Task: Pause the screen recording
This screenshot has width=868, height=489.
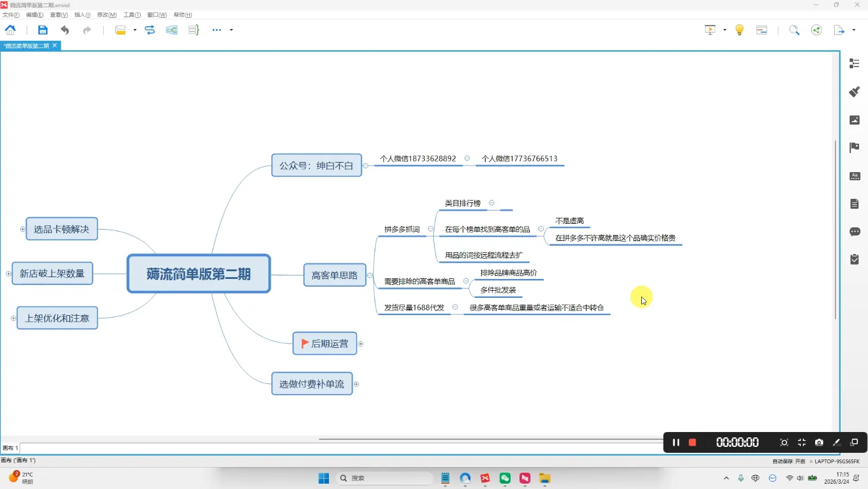Action: click(x=676, y=442)
